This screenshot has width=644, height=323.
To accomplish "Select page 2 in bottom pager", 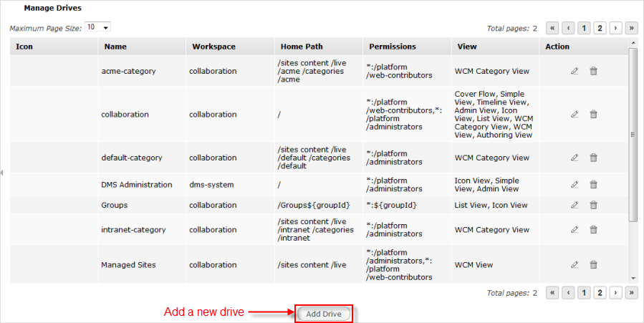I will click(600, 293).
